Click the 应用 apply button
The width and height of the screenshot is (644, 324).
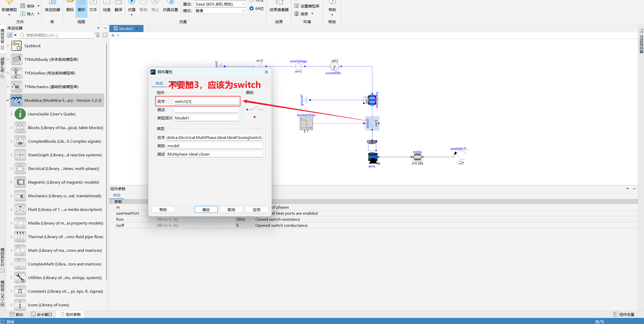point(257,210)
